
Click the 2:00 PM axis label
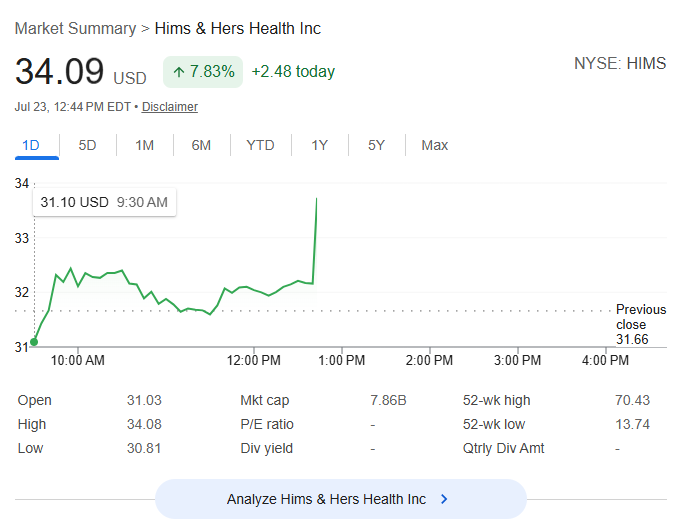(429, 360)
